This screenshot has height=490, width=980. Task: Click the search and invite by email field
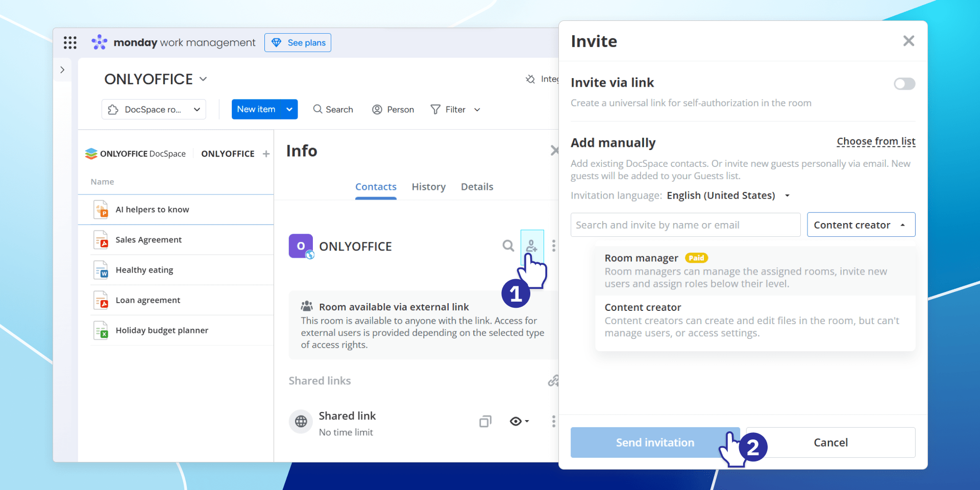coord(685,225)
